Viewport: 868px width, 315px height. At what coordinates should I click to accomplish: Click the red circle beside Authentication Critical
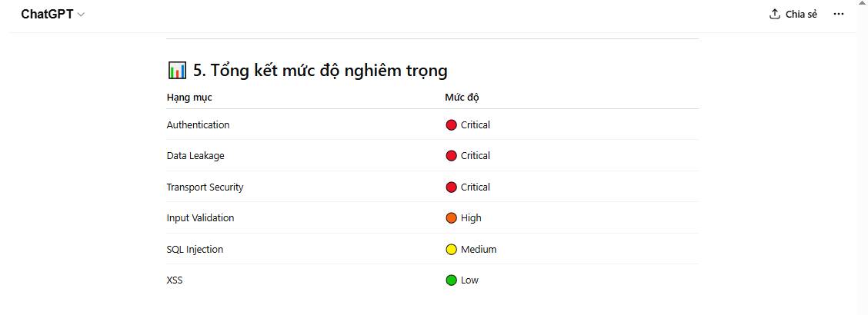(452, 125)
